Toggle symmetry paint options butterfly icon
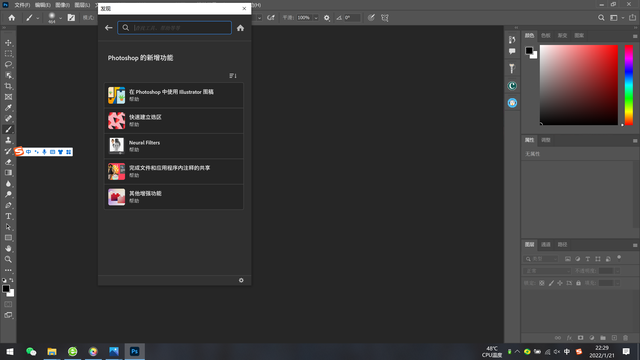Screen dimensions: 640x360 click(x=384, y=18)
